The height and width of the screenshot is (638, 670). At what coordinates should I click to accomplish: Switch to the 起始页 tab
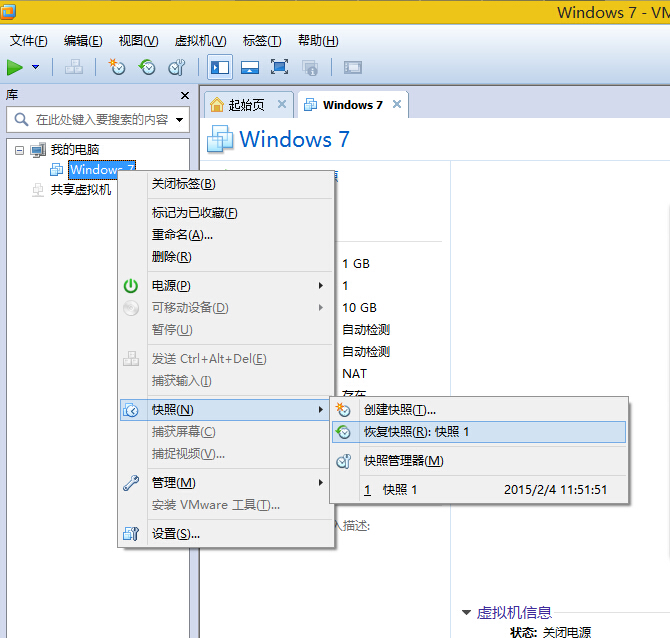(x=247, y=105)
